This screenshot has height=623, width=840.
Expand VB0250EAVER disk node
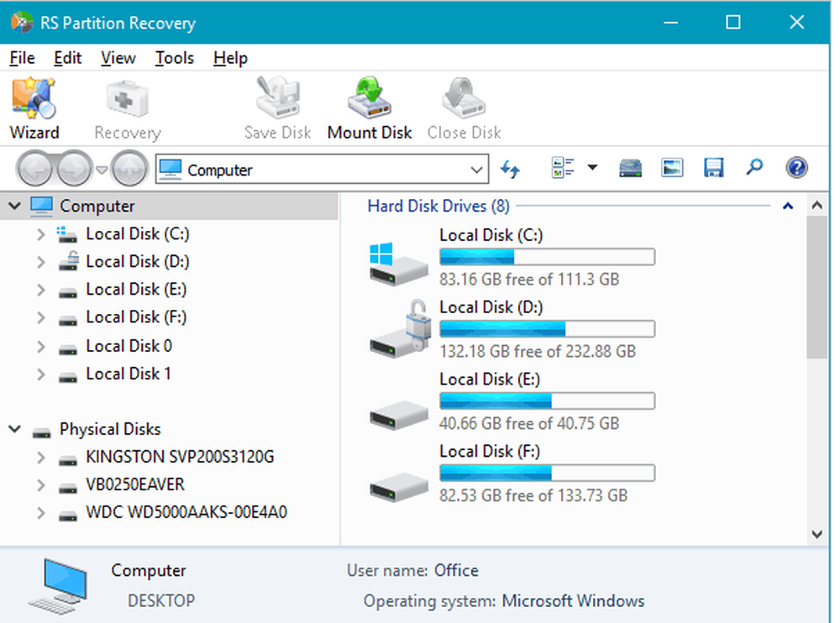coord(40,485)
